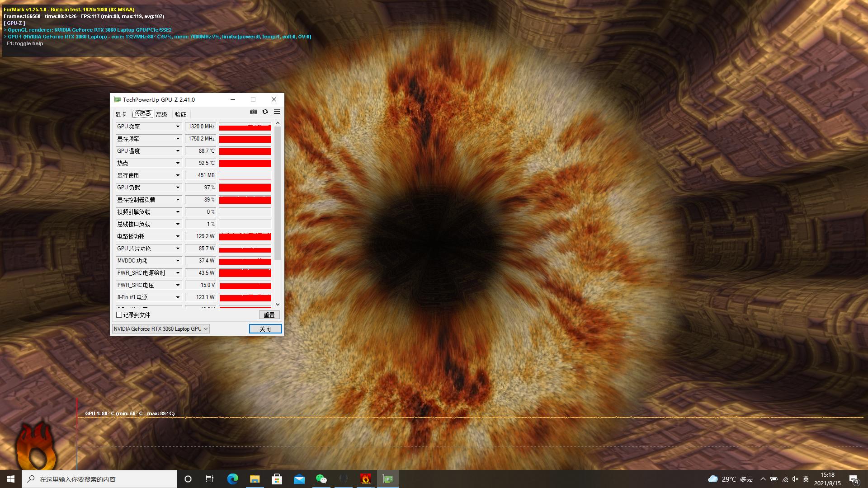Expand the GPU 温度 sensor dropdown
This screenshot has height=488, width=868.
click(178, 151)
